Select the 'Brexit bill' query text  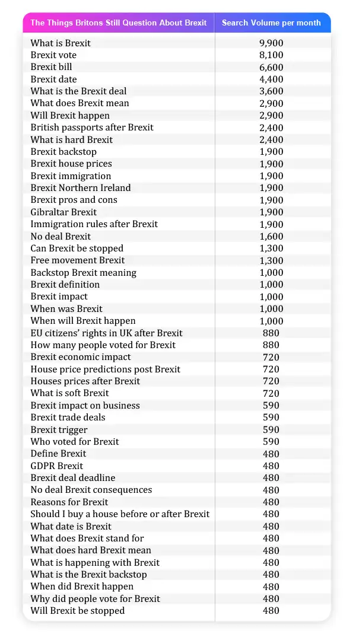52,67
